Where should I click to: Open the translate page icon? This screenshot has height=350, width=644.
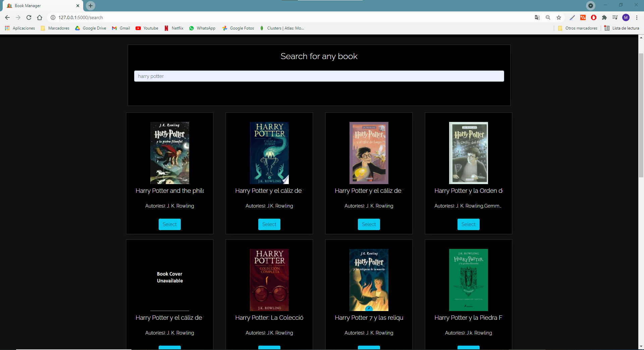[x=537, y=17]
